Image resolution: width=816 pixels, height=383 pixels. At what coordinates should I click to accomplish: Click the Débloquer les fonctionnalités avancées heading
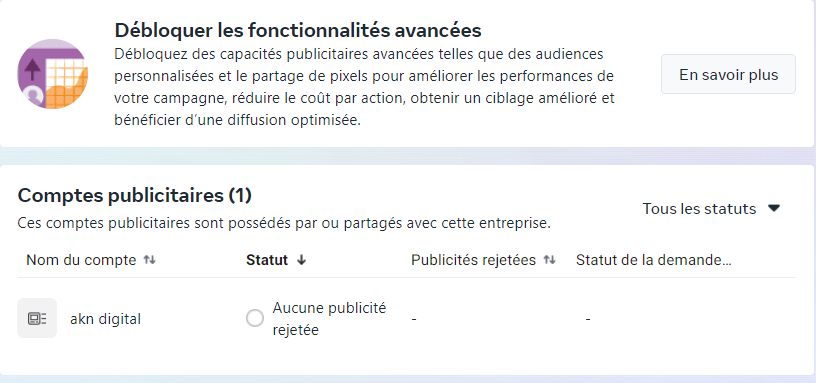298,30
